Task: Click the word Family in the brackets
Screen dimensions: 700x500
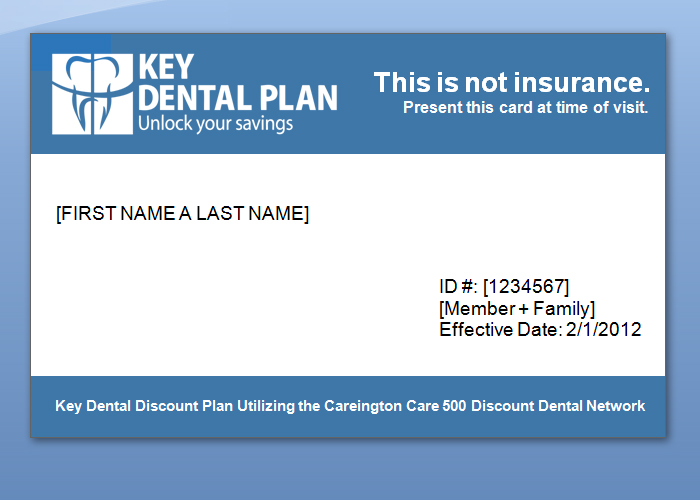Action: tap(568, 308)
